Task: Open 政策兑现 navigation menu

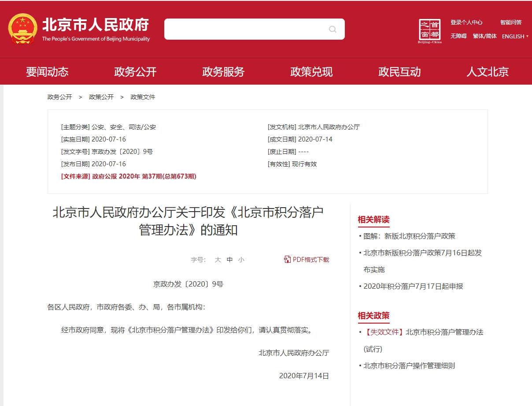Action: point(311,71)
